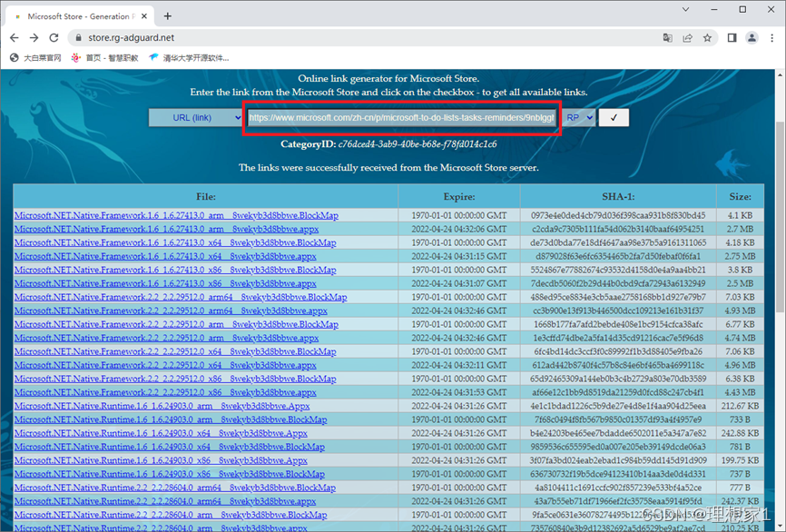Screen dimensions: 786x532
Task: Select the CategoryID value c76dced4-3ab9
Action: point(418,144)
